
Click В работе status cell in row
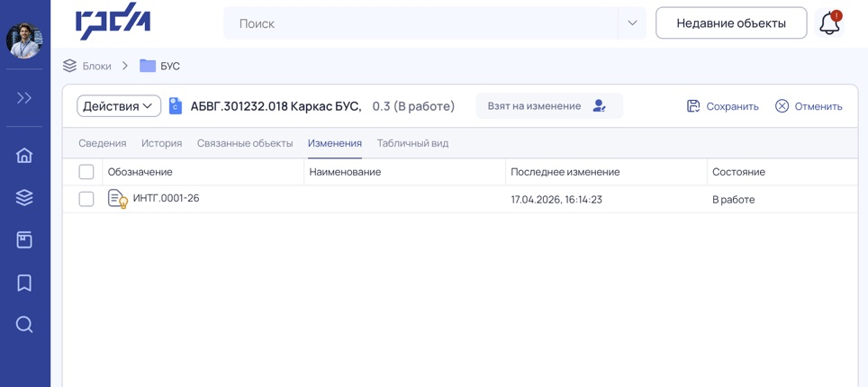(x=734, y=200)
